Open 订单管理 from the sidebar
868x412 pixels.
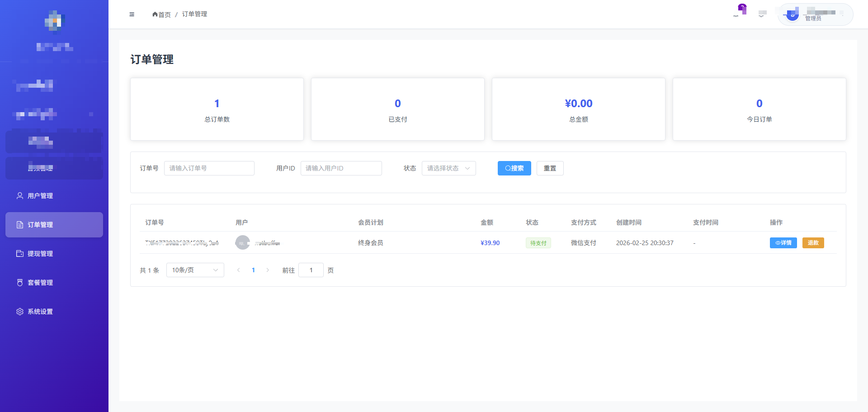(40, 224)
